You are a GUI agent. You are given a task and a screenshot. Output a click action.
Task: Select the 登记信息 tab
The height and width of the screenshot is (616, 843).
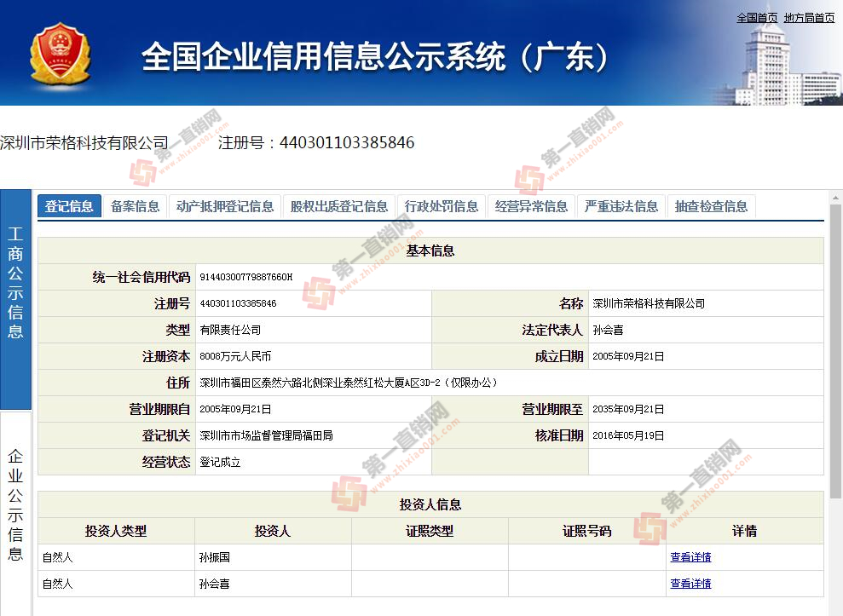click(69, 206)
